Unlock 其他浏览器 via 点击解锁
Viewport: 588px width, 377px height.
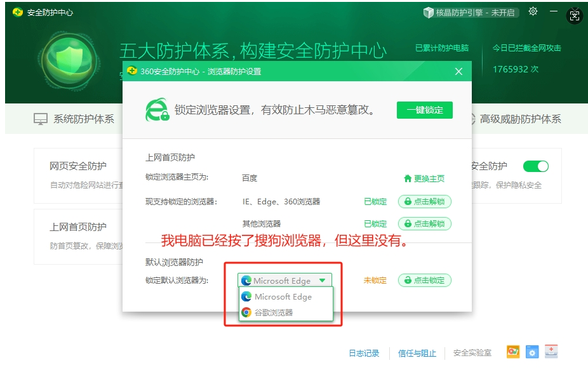pos(425,223)
